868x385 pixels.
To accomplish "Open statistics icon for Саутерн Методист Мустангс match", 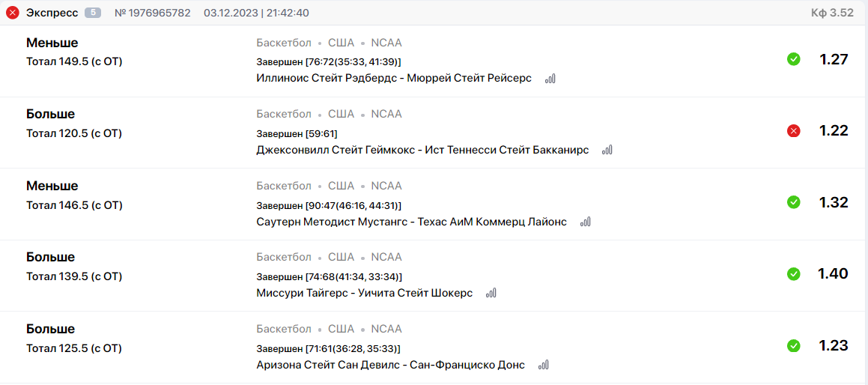I will (x=586, y=222).
